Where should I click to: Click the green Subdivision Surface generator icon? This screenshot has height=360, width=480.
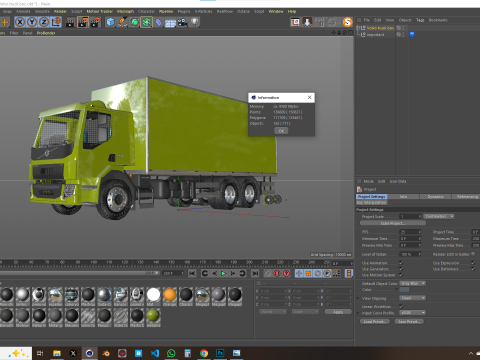tap(134, 22)
